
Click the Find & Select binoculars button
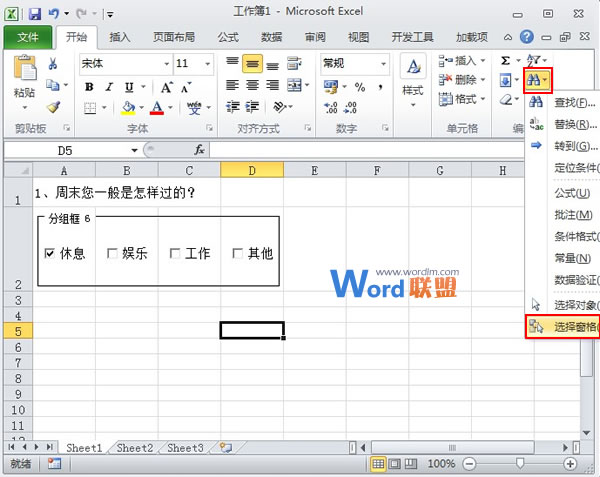pos(538,80)
